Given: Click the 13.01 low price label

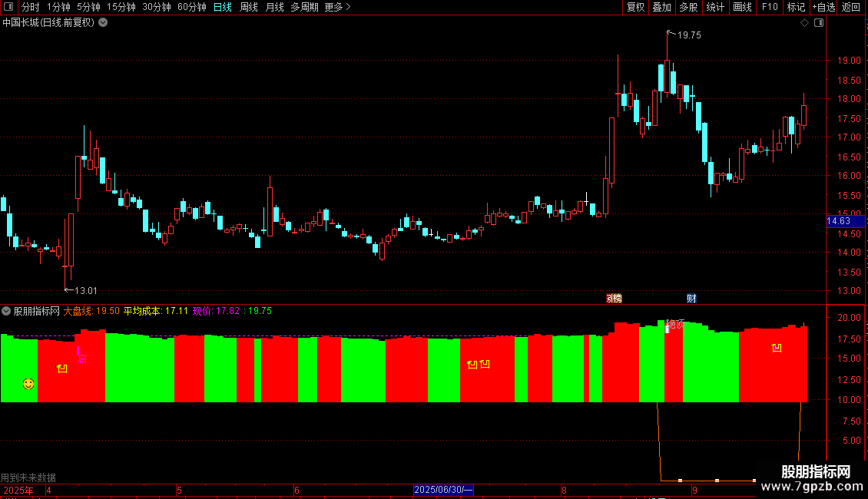Looking at the screenshot, I should coord(85,290).
